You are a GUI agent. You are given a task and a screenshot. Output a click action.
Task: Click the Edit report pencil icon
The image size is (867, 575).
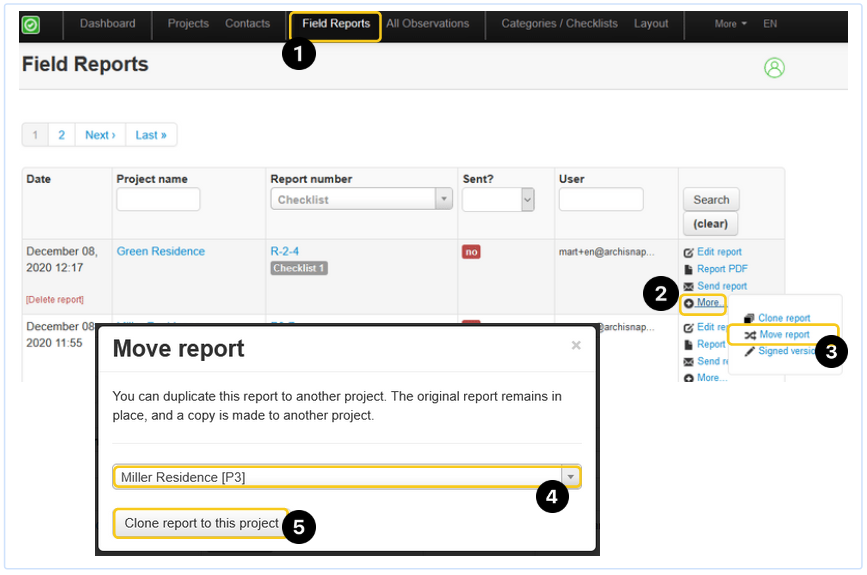[688, 253]
